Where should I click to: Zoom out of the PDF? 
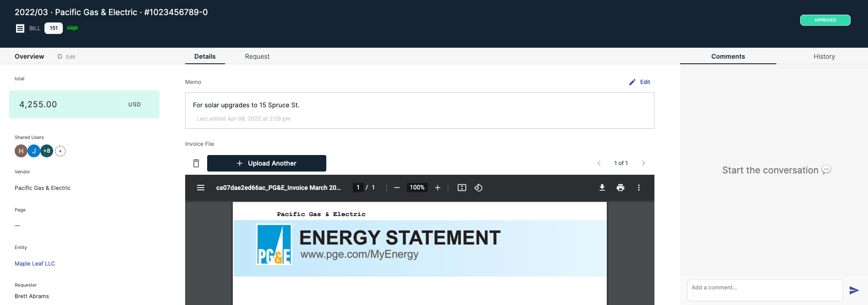tap(397, 188)
